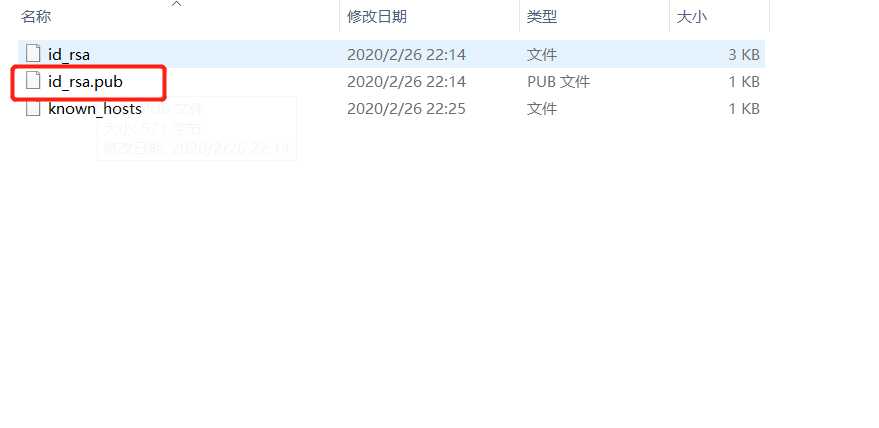The width and height of the screenshot is (879, 428).
Task: Click the sort direction arrow above 名称
Action: pos(177,4)
